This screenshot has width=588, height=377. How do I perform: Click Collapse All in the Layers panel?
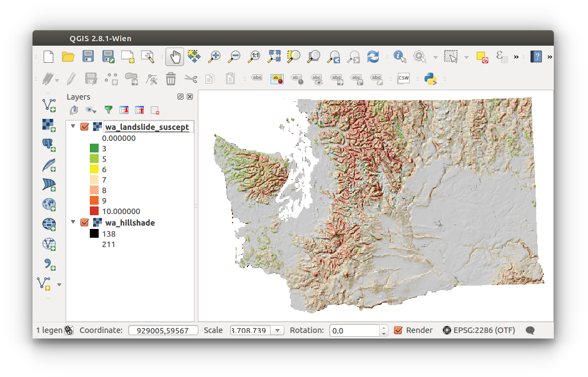(138, 110)
